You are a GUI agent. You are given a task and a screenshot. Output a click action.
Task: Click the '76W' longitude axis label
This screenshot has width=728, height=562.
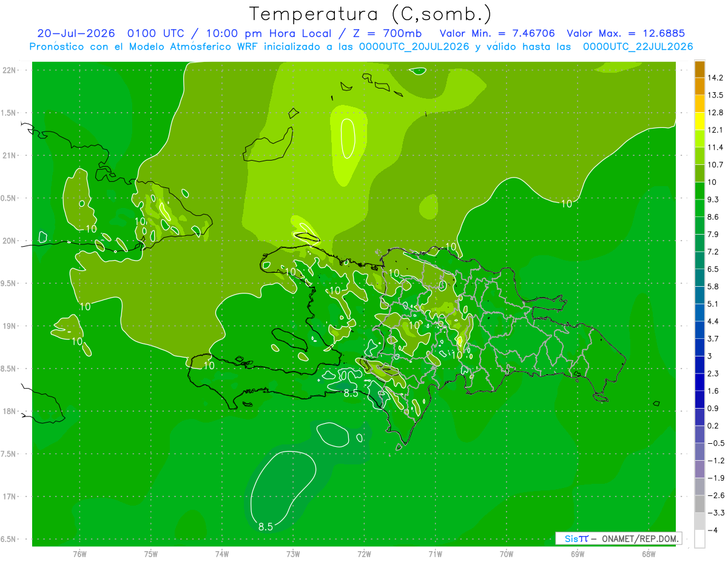tap(79, 554)
